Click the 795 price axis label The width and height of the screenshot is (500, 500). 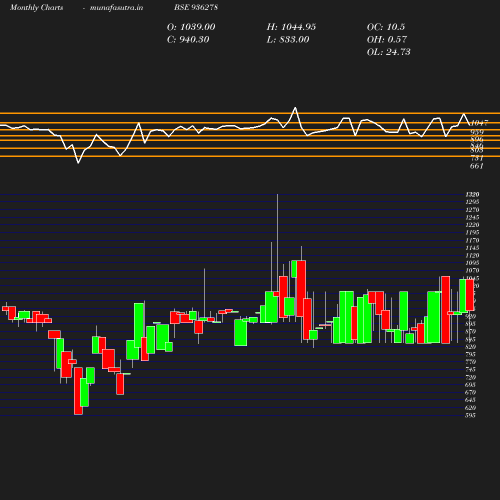tap(470, 354)
